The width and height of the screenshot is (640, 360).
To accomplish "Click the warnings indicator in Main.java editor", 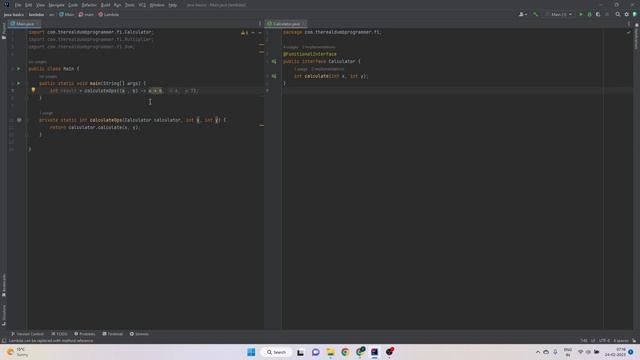I will (x=244, y=33).
